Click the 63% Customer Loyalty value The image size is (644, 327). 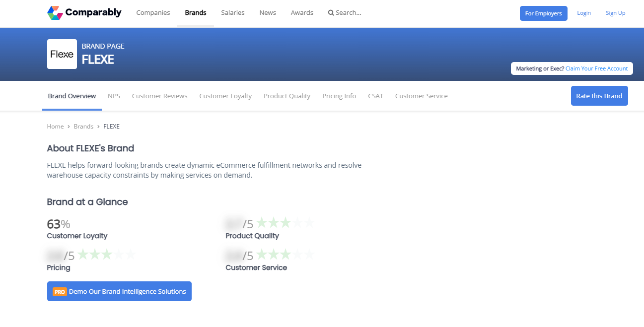(x=59, y=224)
